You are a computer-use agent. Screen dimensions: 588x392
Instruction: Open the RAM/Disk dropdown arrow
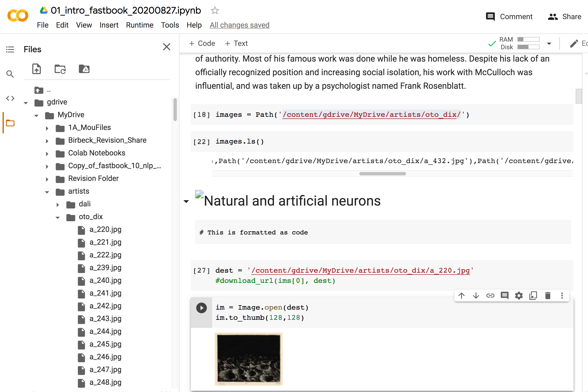tap(549, 44)
